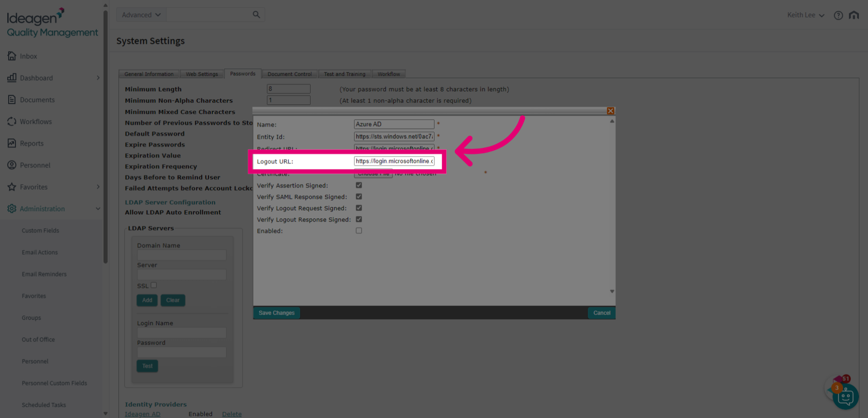
Task: Click the Minimum Non-Alpha Characters field
Action: [x=288, y=100]
